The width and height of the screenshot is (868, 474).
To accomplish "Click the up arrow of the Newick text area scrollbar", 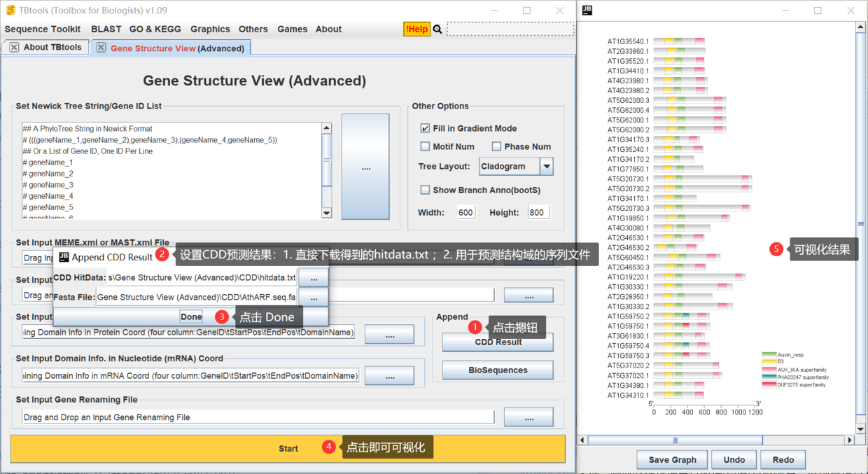I will pyautogui.click(x=326, y=127).
